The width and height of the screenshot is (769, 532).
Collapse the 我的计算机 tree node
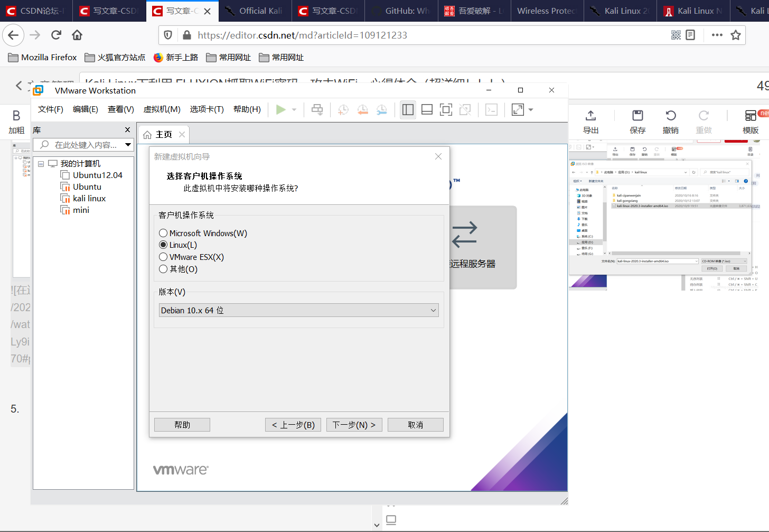pos(41,163)
